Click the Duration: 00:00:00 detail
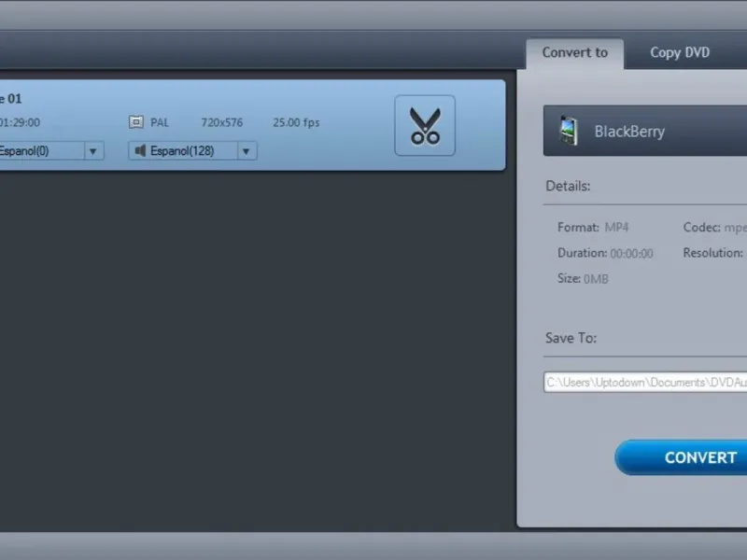This screenshot has width=747, height=560. pos(605,253)
